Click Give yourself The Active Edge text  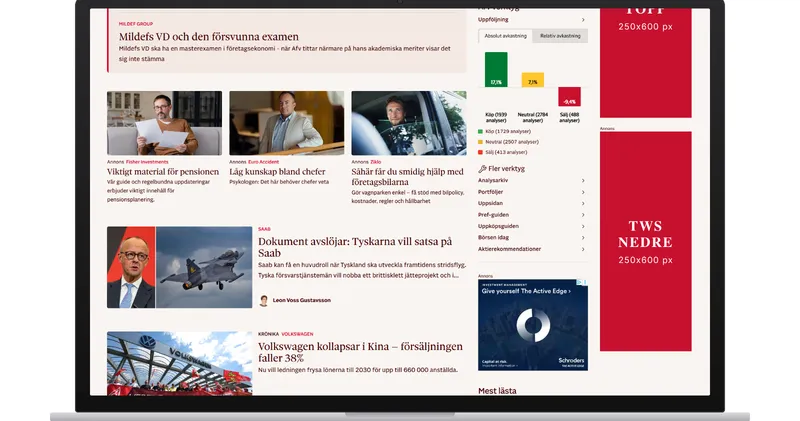click(526, 291)
